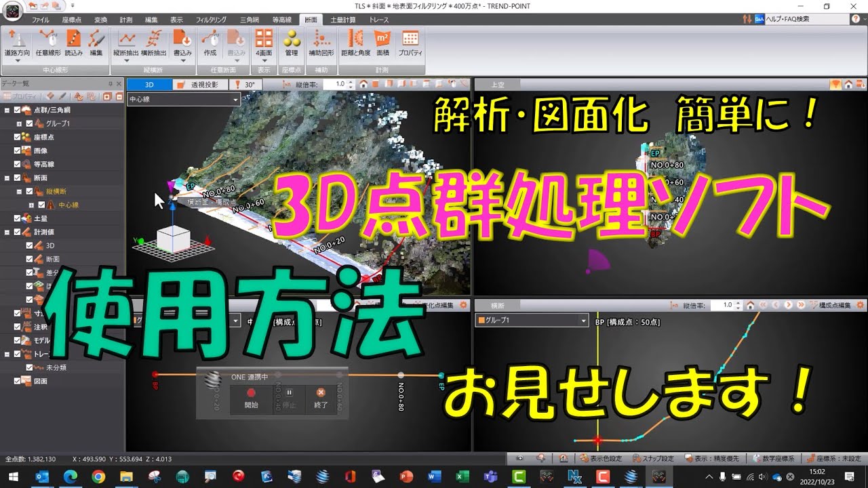Select the 距離と角度 measure tool

tap(356, 43)
